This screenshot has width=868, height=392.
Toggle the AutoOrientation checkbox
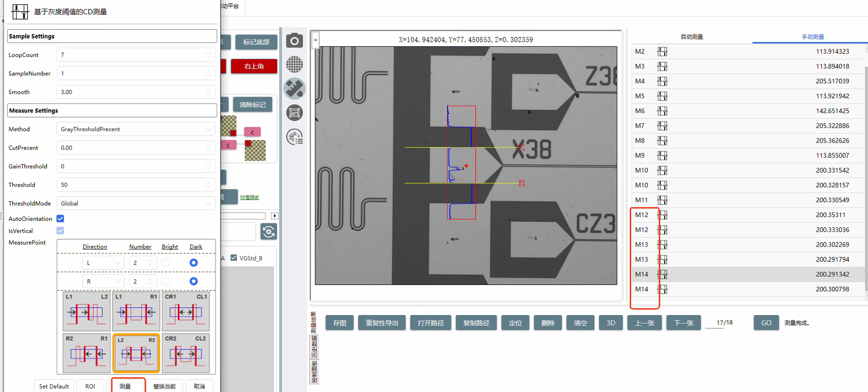tap(60, 218)
